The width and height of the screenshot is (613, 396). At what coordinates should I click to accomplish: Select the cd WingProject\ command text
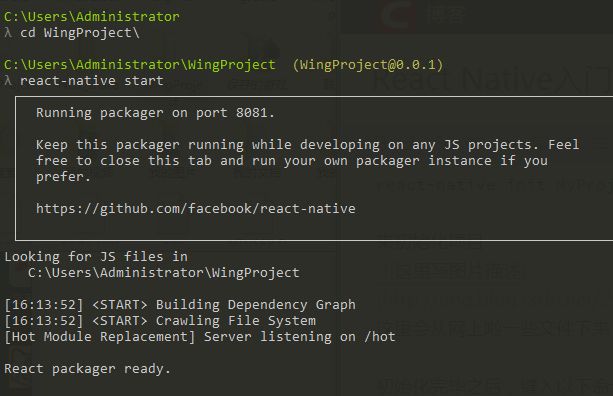(x=79, y=33)
